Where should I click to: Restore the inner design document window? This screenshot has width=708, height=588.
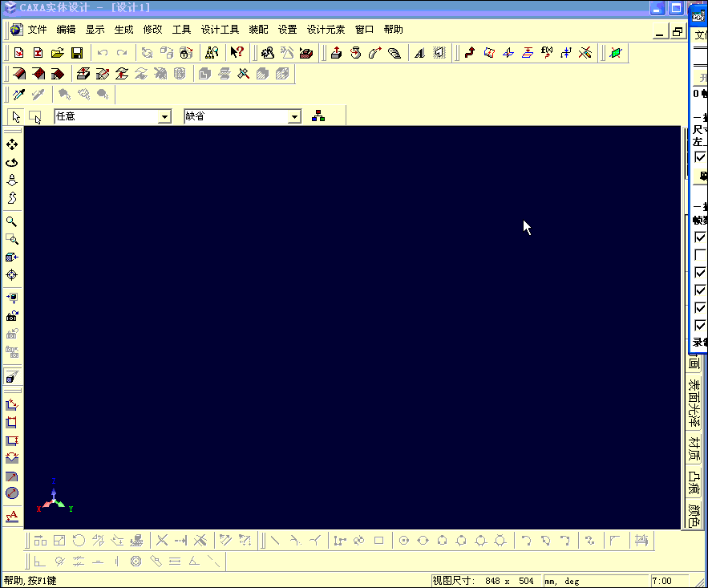(678, 32)
